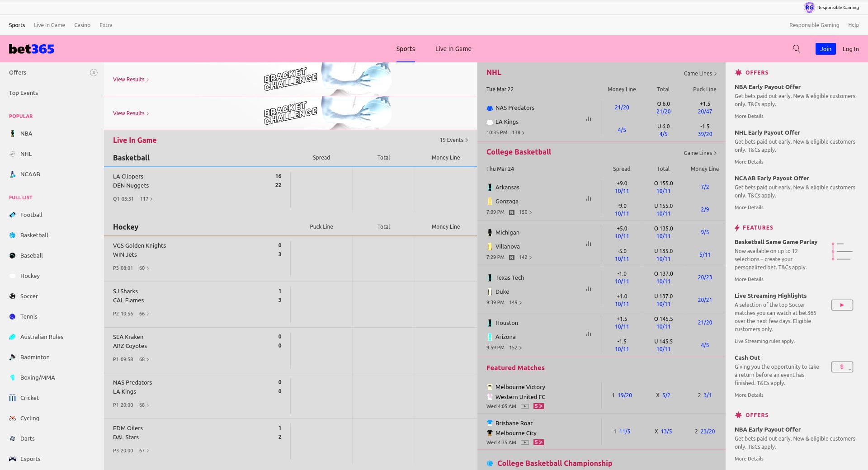Open Help in the top-right menu

[x=854, y=25]
